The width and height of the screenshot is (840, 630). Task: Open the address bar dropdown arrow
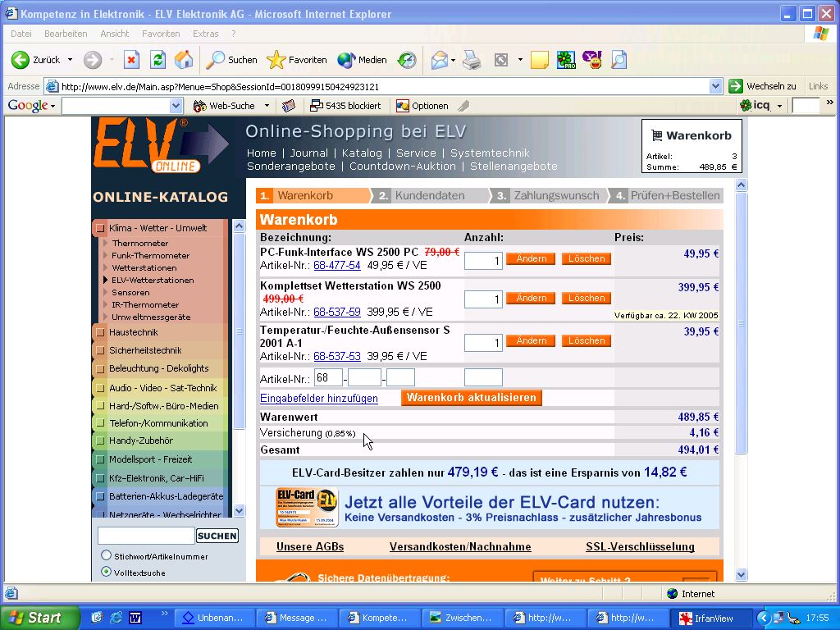(x=715, y=86)
